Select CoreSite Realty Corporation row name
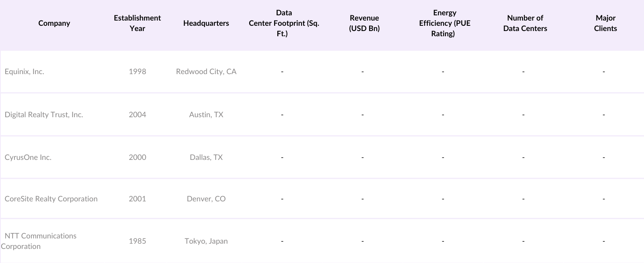Viewport: 644px width, 263px height. click(x=51, y=199)
